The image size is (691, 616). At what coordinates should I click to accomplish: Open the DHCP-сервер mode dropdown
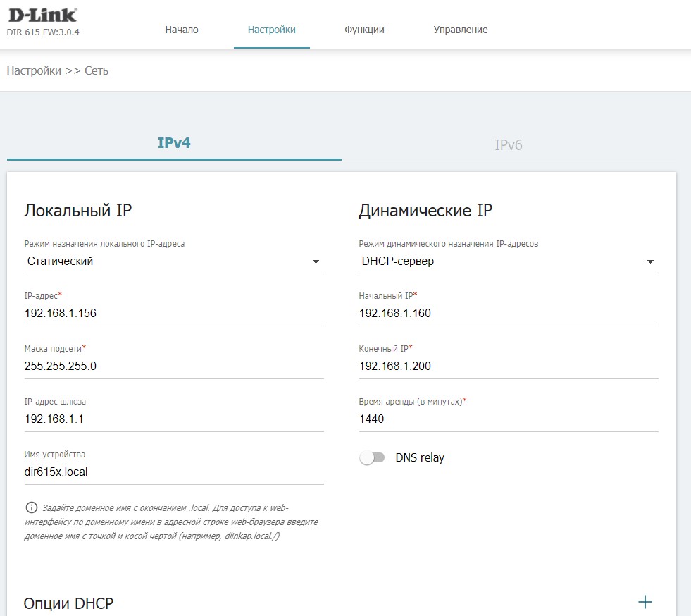click(x=508, y=261)
